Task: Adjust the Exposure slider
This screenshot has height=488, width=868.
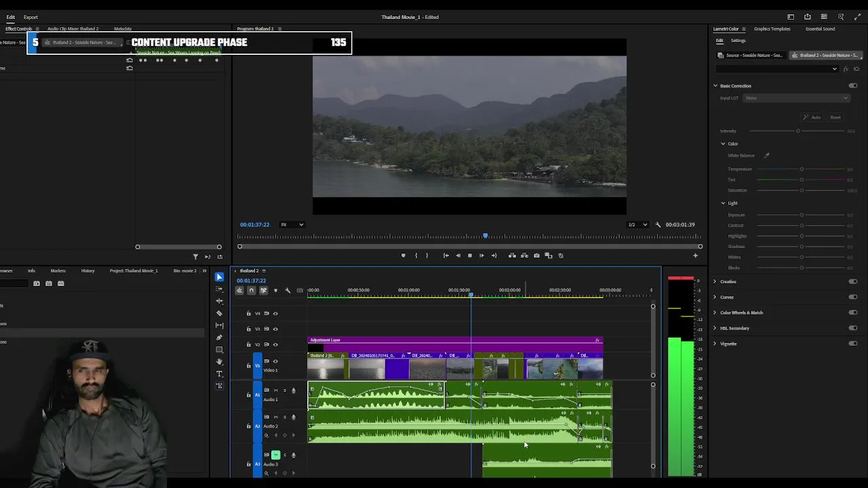Action: (x=801, y=216)
